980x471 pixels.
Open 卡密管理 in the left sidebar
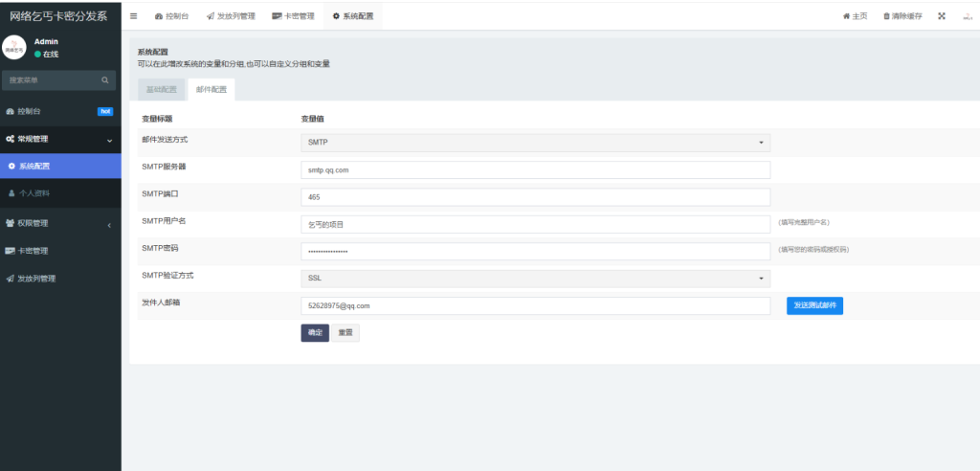tap(31, 251)
